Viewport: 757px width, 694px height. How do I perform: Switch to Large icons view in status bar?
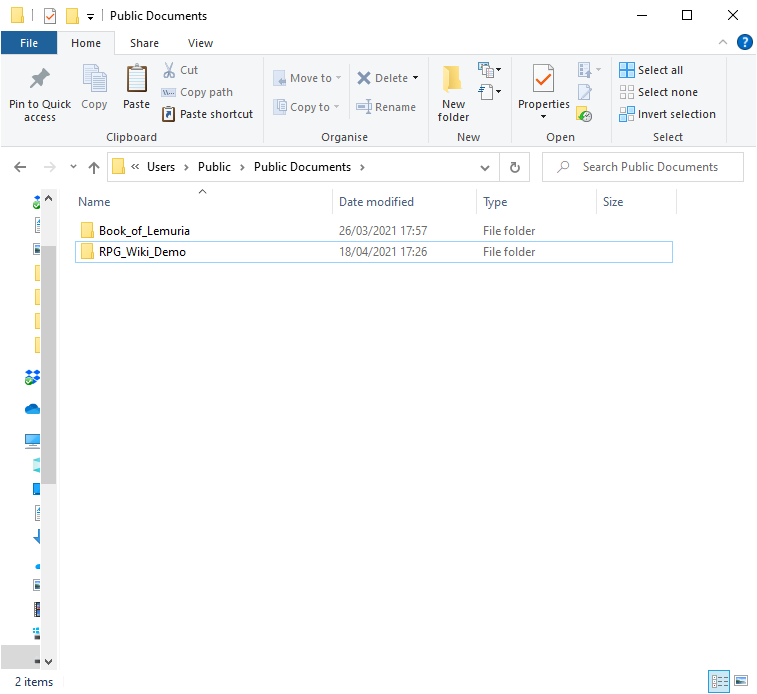(x=741, y=681)
